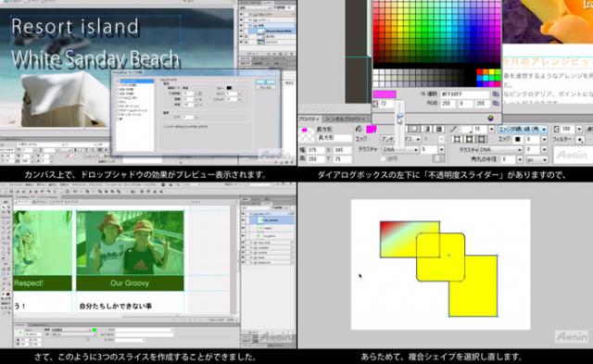
Task: Open the system color picker wheel icon
Action: click(x=490, y=119)
